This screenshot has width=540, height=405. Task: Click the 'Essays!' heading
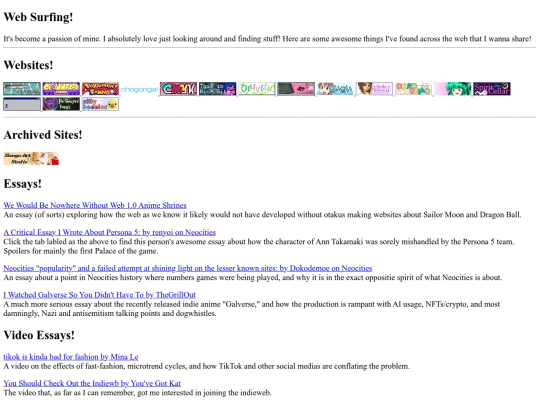pos(22,184)
